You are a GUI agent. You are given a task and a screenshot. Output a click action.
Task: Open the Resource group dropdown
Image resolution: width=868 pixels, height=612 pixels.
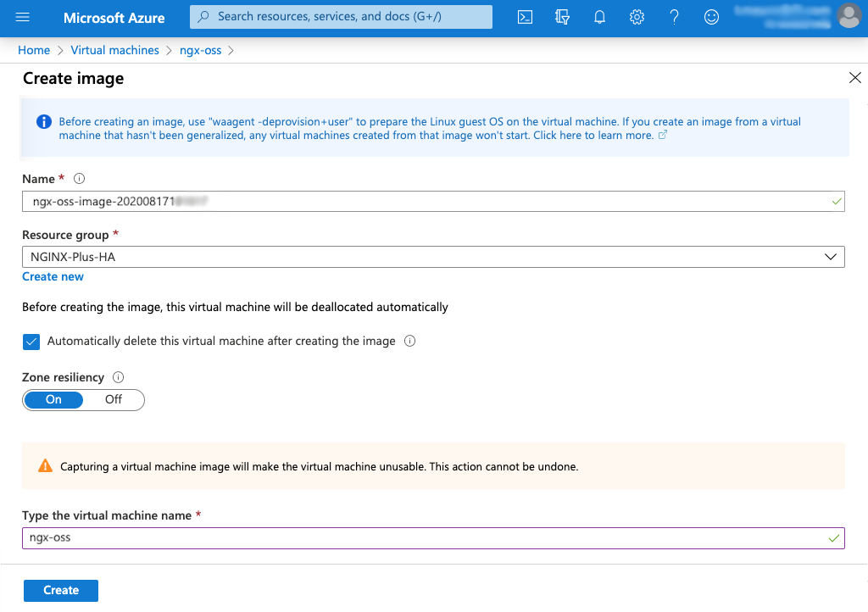831,256
